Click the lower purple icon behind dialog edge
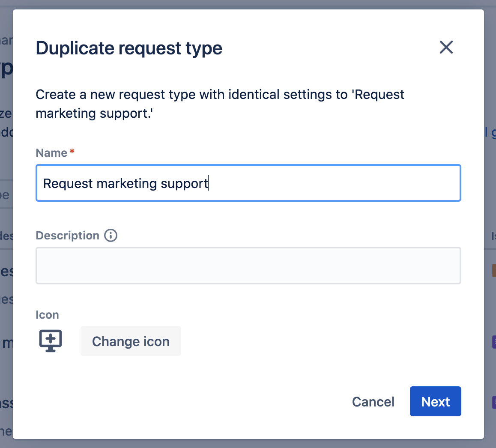This screenshot has height=448, width=496. click(494, 402)
